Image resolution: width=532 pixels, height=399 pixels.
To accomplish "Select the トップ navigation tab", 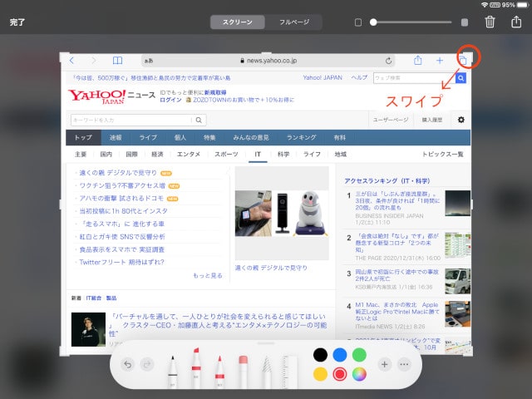I will pos(83,137).
